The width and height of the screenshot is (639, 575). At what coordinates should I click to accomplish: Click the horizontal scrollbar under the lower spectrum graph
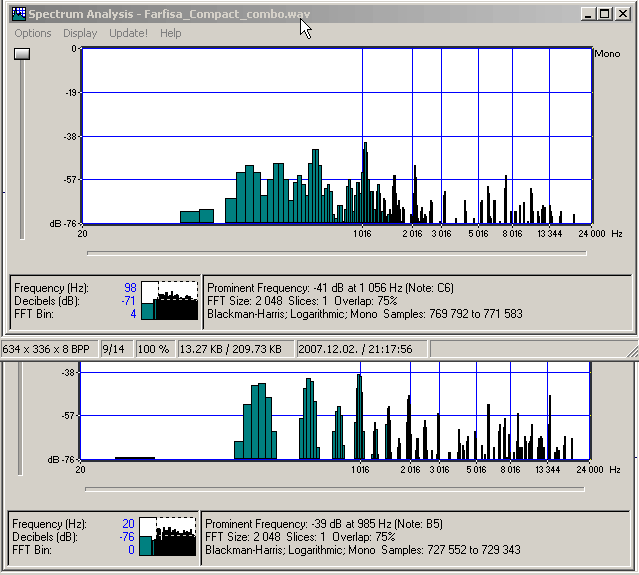[x=335, y=489]
